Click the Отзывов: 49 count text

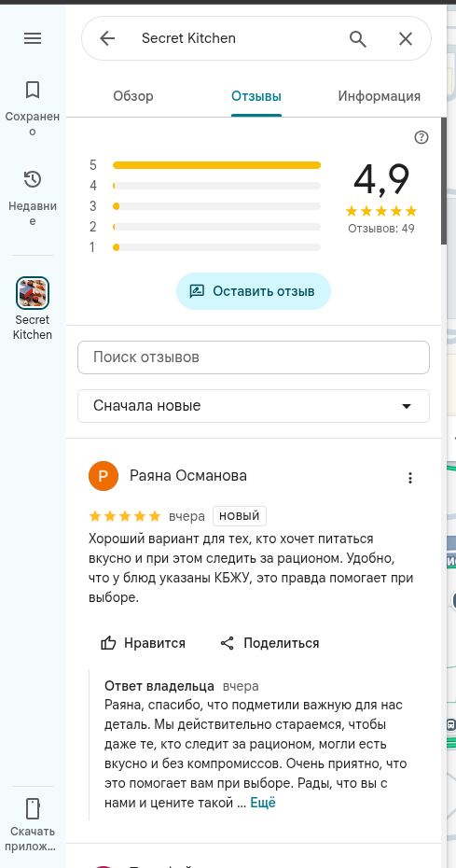point(381,228)
